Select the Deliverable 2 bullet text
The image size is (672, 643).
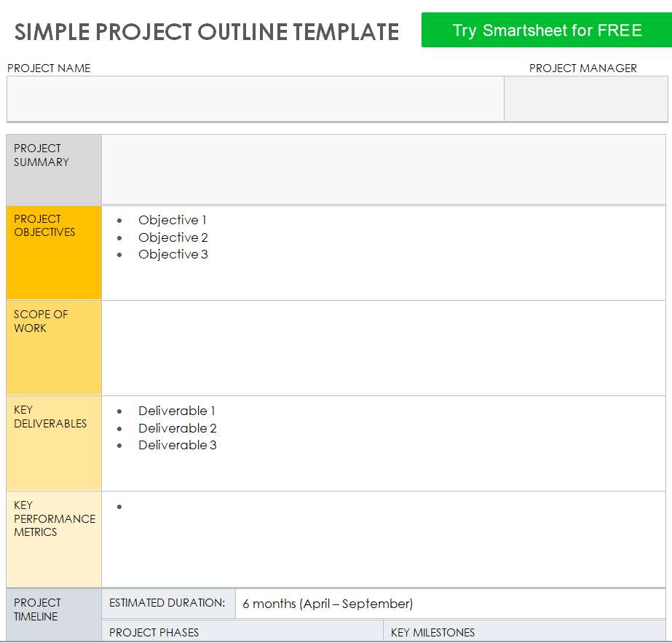pyautogui.click(x=178, y=428)
